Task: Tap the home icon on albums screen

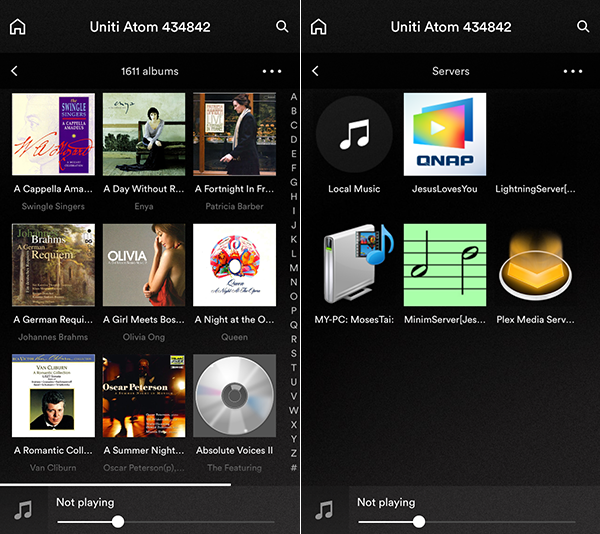Action: pyautogui.click(x=17, y=27)
